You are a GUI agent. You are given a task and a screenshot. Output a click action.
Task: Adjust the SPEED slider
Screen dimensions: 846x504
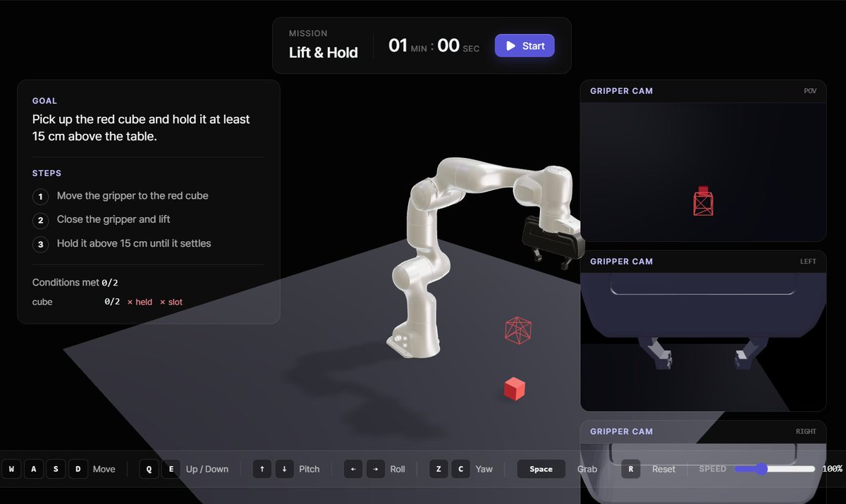point(775,469)
